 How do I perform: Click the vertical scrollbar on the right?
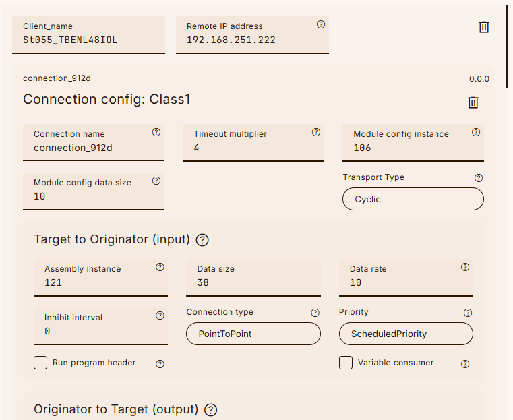(508, 47)
